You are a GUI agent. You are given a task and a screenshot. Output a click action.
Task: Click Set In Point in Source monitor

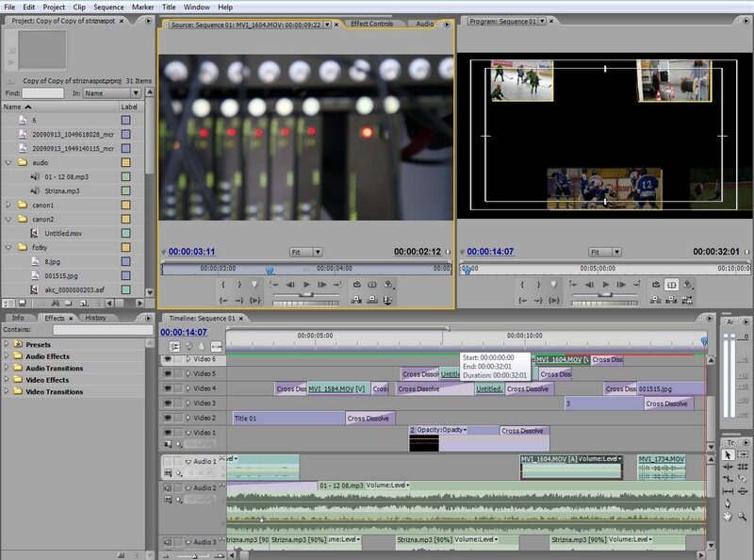coord(224,284)
